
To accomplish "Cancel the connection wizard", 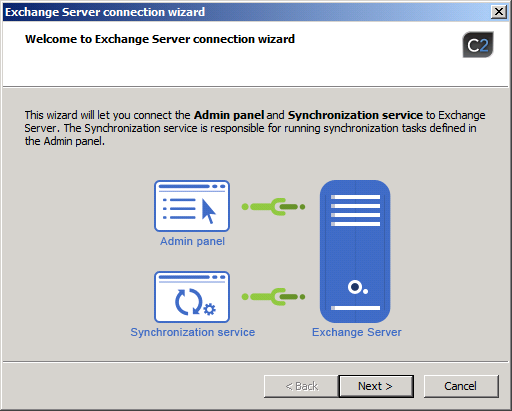I will point(461,386).
